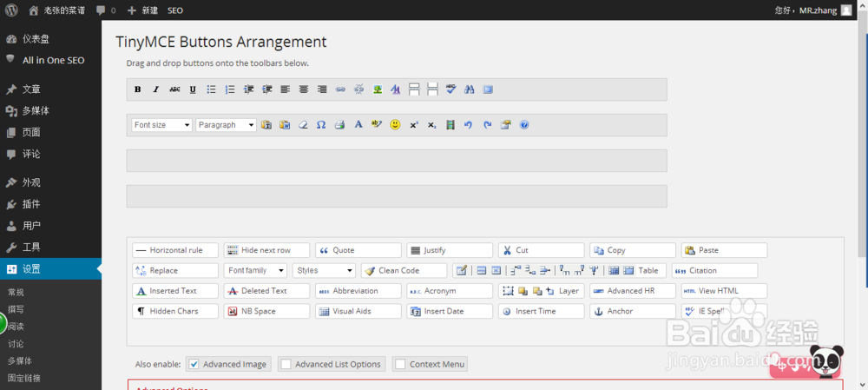Toggle the Advanced Image checkbox

tap(194, 364)
